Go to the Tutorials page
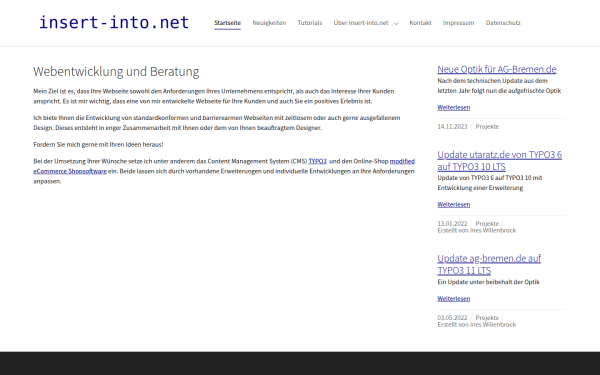600x375 pixels. tap(310, 23)
